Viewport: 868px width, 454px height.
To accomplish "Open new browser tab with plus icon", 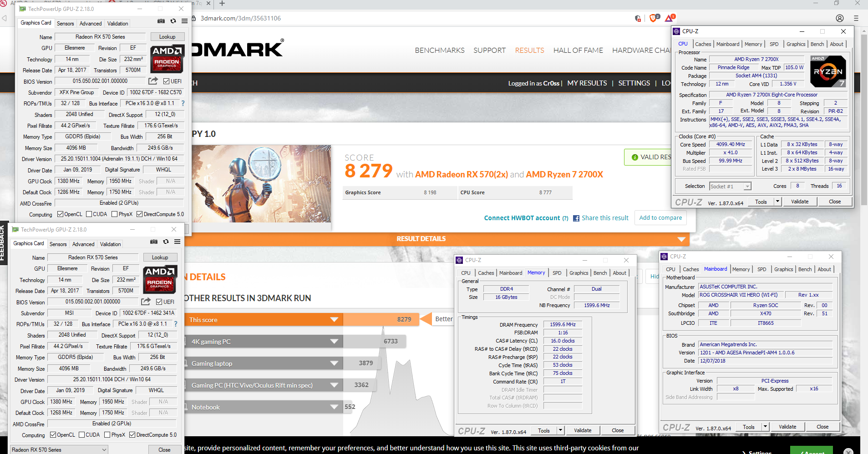I will click(x=222, y=4).
